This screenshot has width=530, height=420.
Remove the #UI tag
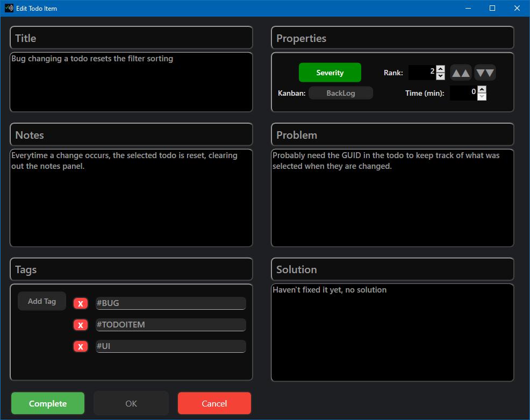click(x=81, y=346)
